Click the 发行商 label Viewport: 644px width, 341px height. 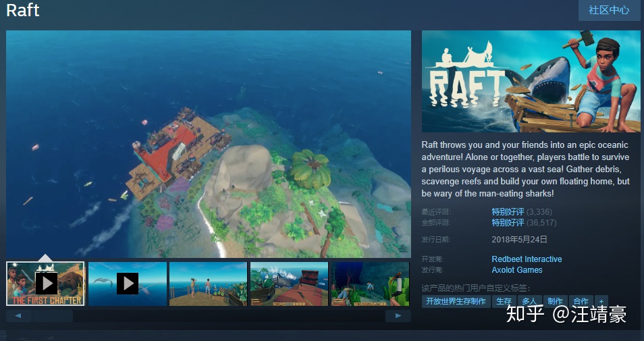(x=433, y=270)
